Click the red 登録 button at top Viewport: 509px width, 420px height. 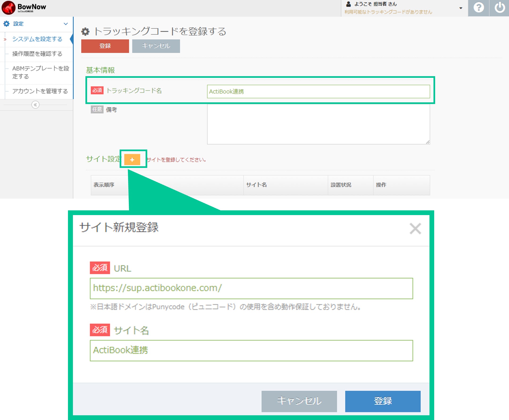(x=105, y=46)
